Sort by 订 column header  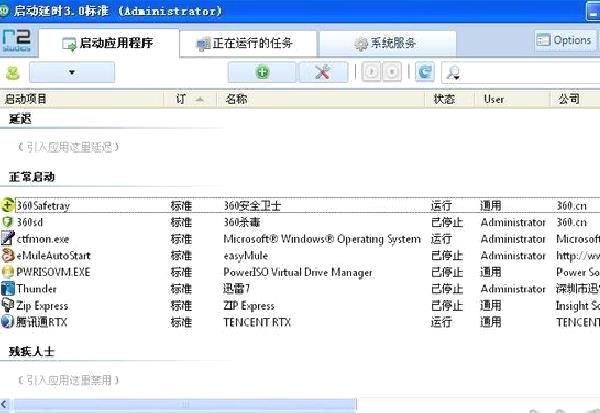pyautogui.click(x=190, y=99)
